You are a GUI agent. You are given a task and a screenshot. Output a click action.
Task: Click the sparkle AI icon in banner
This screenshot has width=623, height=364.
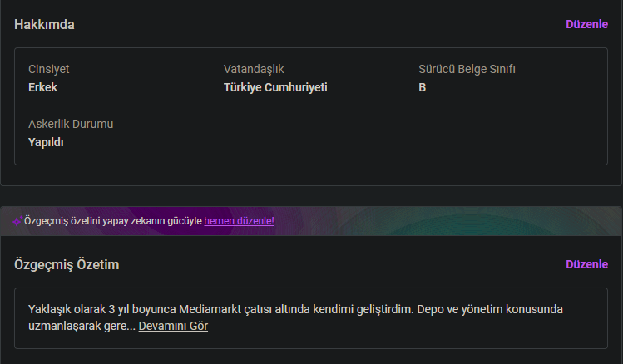click(17, 221)
